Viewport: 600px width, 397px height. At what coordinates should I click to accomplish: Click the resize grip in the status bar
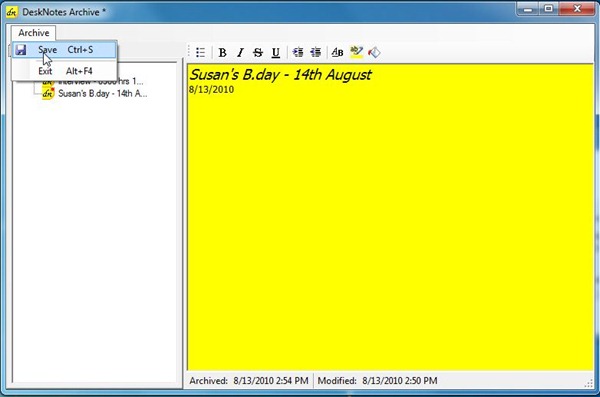589,384
